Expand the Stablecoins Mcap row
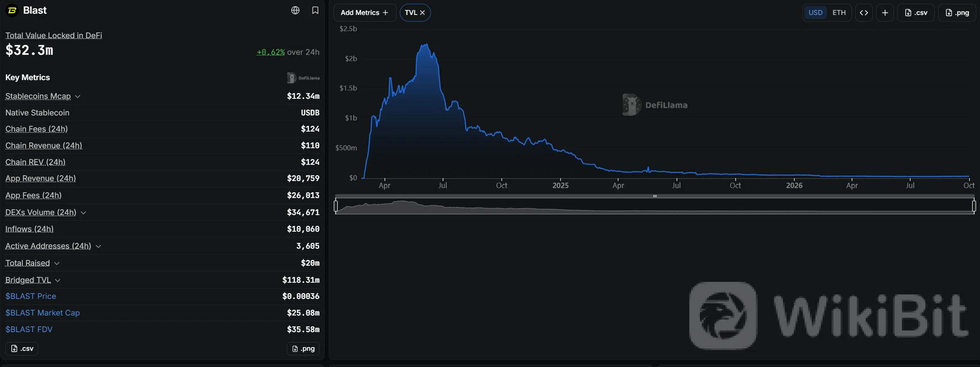 (78, 96)
